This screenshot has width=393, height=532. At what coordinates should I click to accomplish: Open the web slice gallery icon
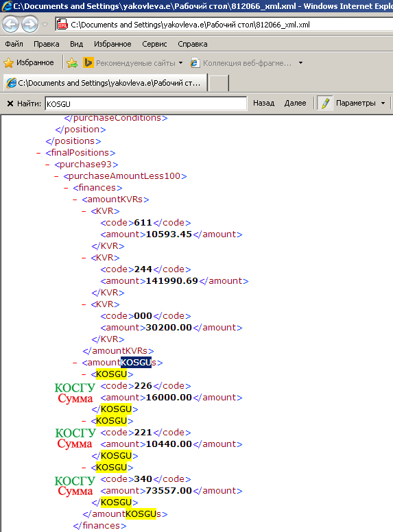[195, 63]
